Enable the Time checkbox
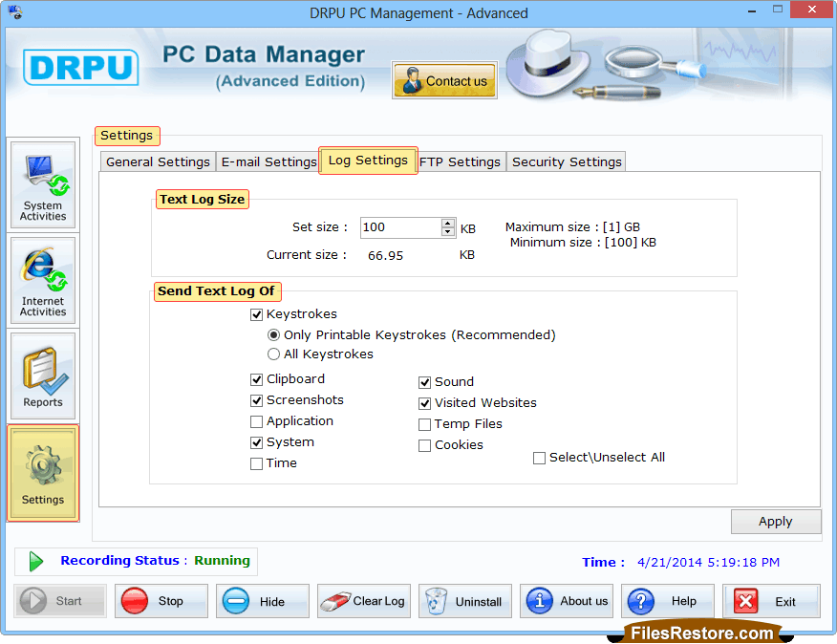 257,463
